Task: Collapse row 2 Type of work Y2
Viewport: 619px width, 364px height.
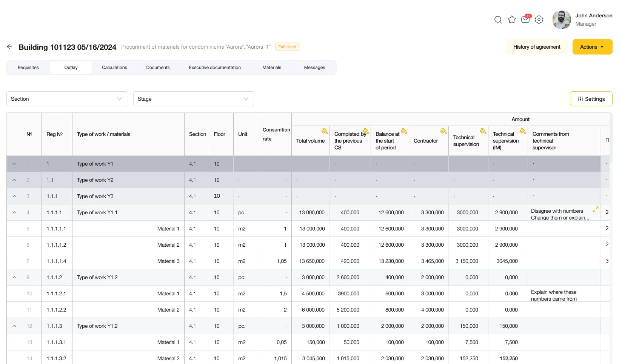Action: pos(14,180)
